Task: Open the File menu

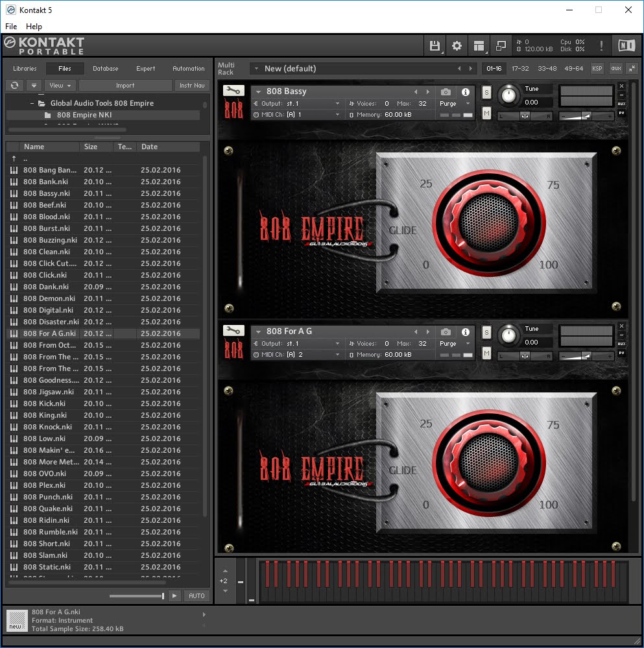Action: tap(11, 27)
